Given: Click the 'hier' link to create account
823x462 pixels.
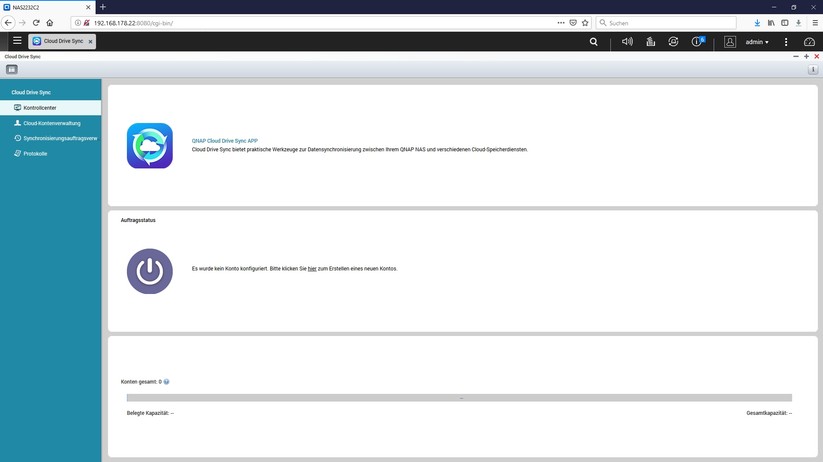Looking at the screenshot, I should point(312,268).
